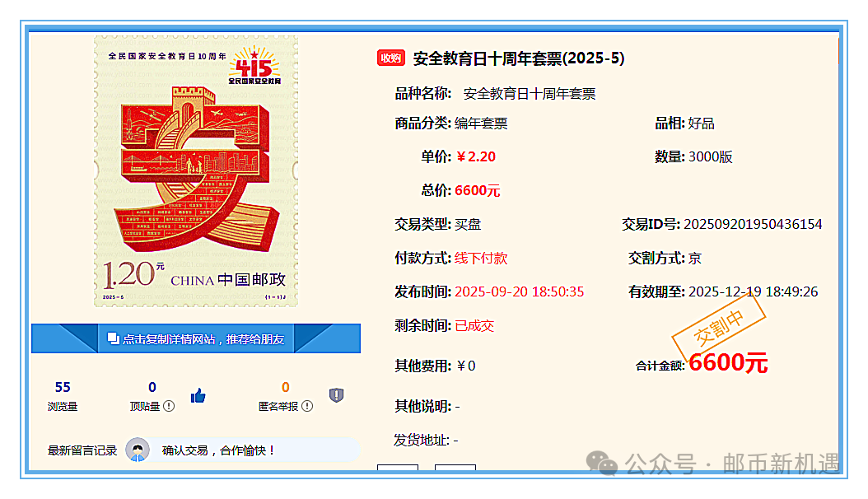Click the comment 确认交易，合作愉快！
This screenshot has height=499, width=868.
click(x=218, y=450)
